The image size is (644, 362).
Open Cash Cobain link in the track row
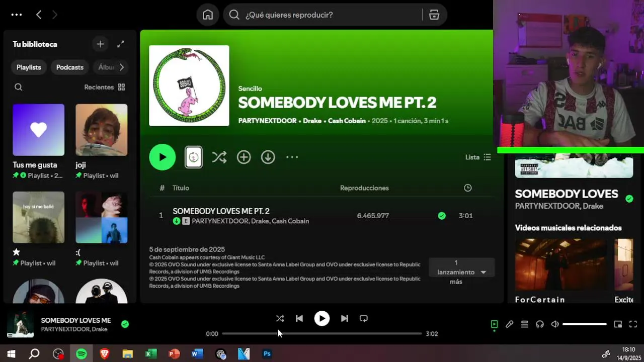coord(290,221)
